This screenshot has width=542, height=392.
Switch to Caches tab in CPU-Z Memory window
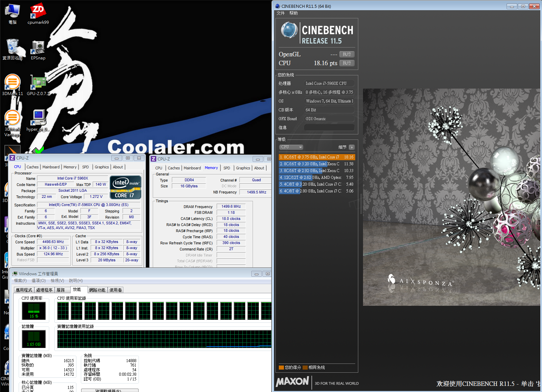pyautogui.click(x=174, y=168)
